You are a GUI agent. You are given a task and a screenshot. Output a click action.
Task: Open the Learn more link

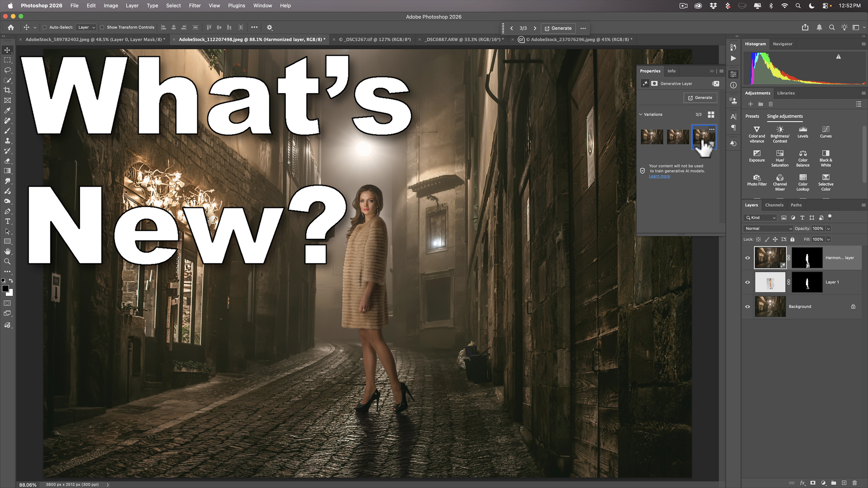point(659,176)
